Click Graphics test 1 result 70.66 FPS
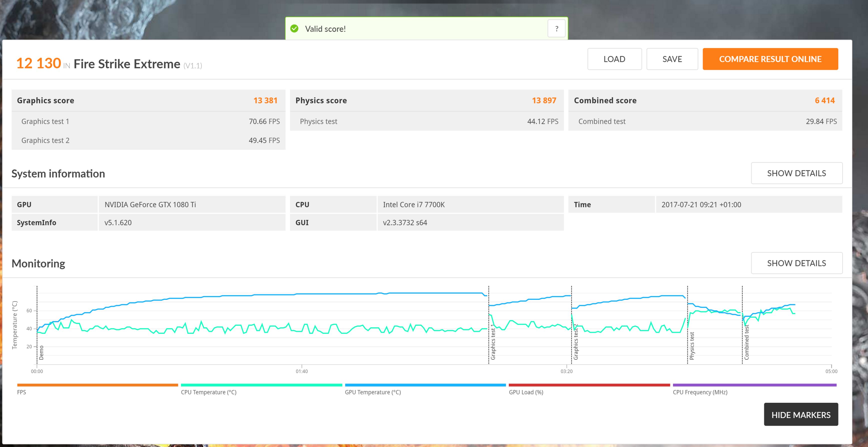The image size is (868, 447). [264, 121]
